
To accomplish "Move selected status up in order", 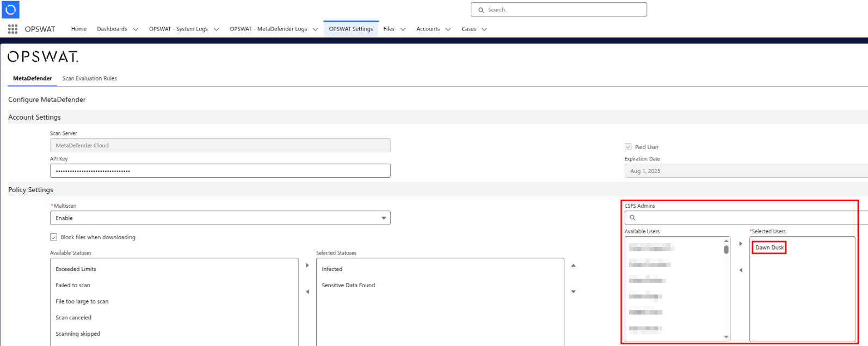I will click(573, 265).
